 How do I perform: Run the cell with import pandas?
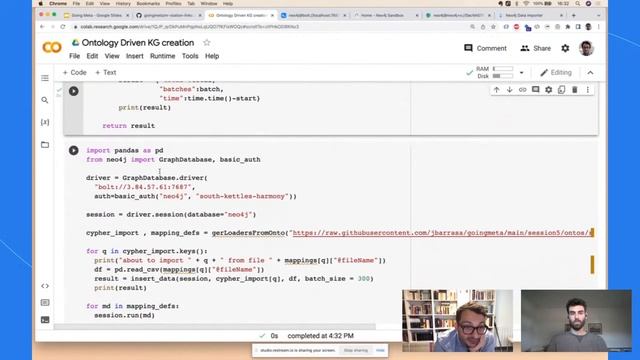tap(73, 150)
